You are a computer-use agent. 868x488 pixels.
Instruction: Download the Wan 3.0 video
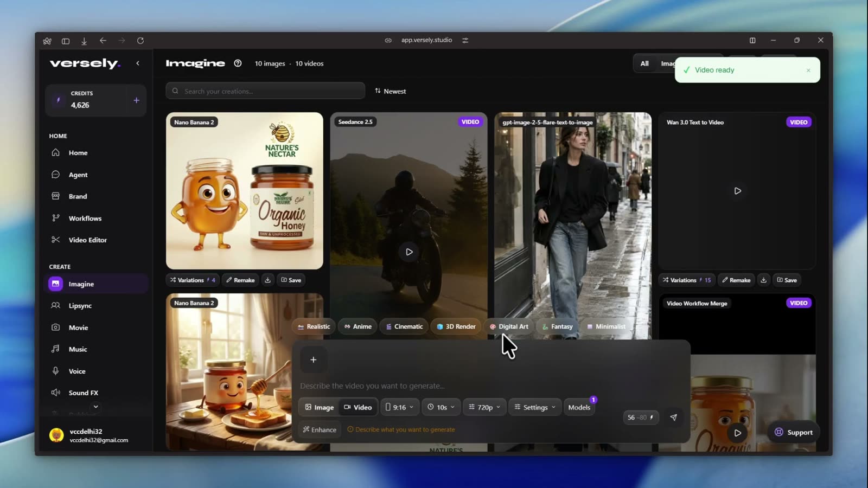pyautogui.click(x=763, y=280)
